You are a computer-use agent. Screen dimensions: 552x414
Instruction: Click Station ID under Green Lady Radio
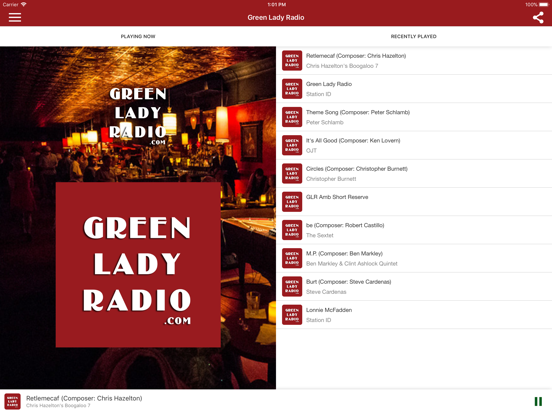tap(318, 94)
